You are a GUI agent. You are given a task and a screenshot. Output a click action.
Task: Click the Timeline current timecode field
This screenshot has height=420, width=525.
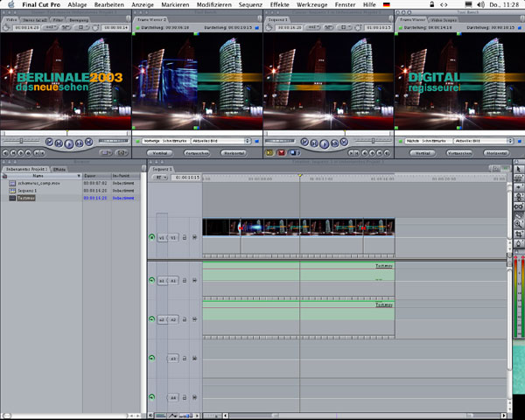[x=186, y=178]
